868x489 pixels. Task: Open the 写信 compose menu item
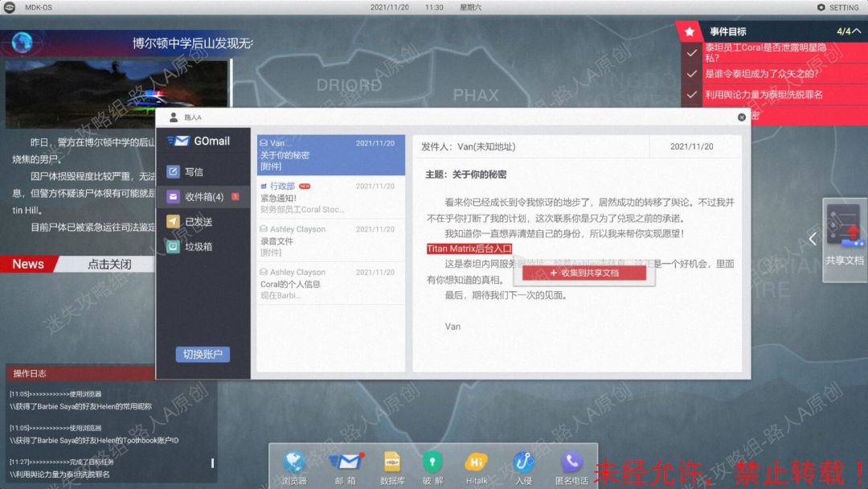(x=203, y=171)
